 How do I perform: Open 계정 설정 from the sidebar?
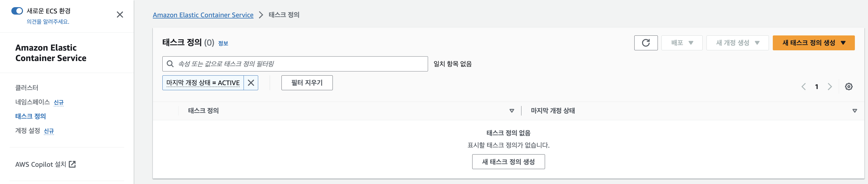tap(28, 131)
